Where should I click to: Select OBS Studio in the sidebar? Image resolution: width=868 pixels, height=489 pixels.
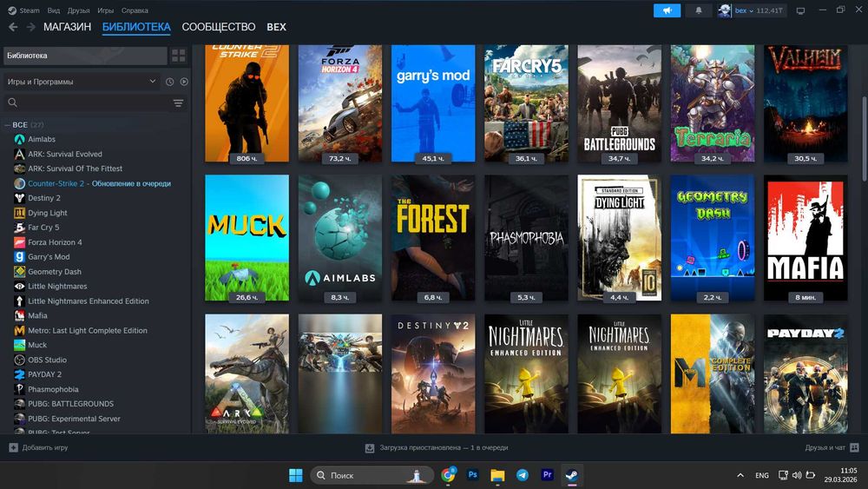coord(47,360)
